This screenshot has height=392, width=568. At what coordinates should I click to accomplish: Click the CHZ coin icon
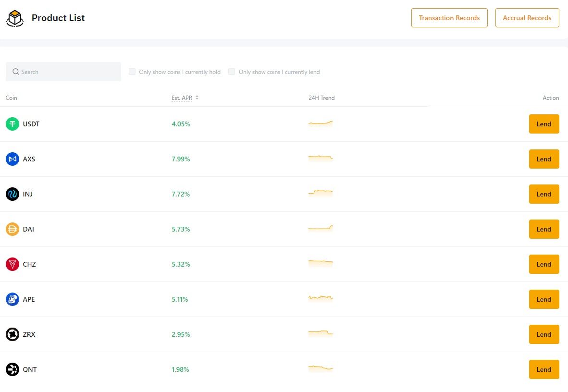(x=12, y=264)
